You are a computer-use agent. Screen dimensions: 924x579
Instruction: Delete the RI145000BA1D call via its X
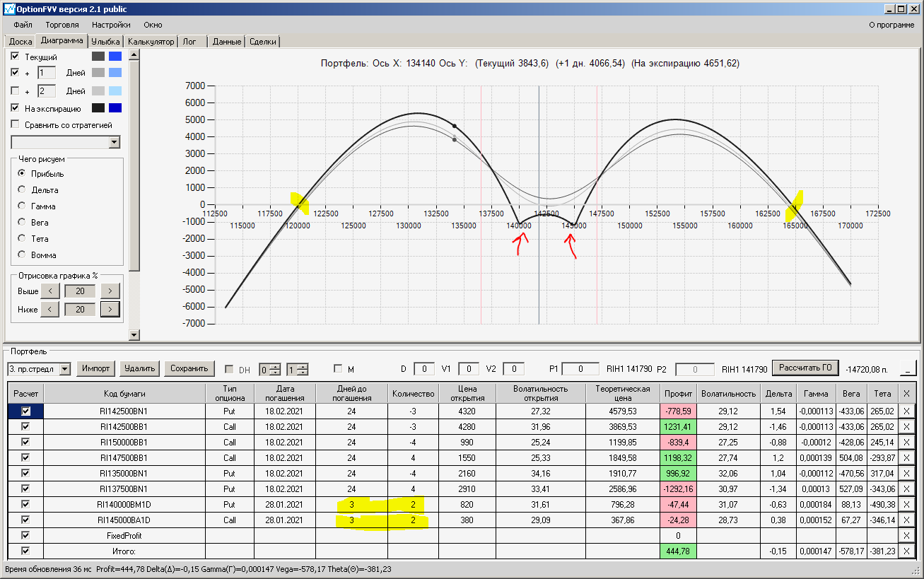907,520
